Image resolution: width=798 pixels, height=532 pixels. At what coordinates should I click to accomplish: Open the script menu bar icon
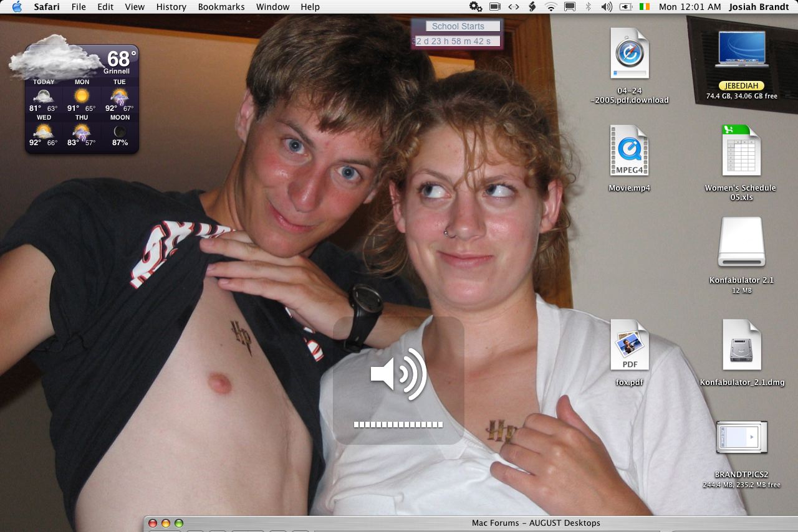click(x=532, y=7)
